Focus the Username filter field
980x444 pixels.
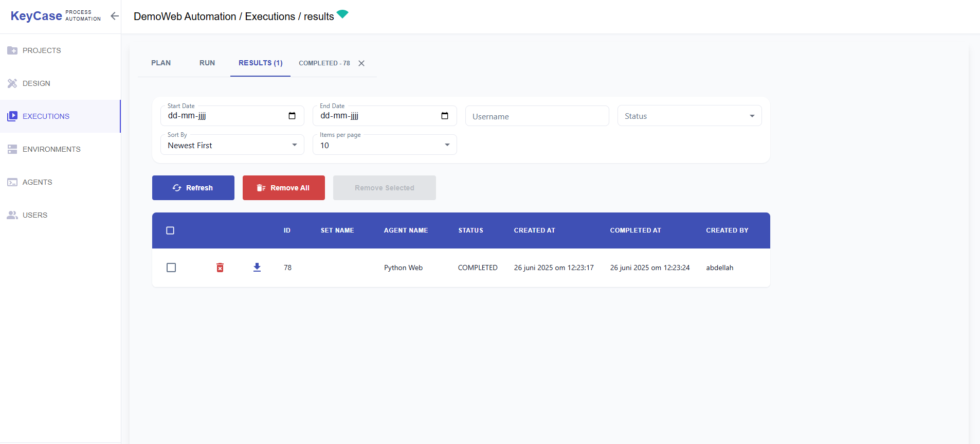[537, 116]
